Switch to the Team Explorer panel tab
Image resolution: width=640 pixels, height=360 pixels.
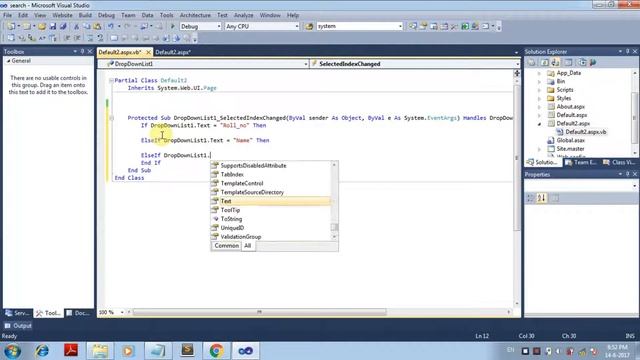point(581,162)
